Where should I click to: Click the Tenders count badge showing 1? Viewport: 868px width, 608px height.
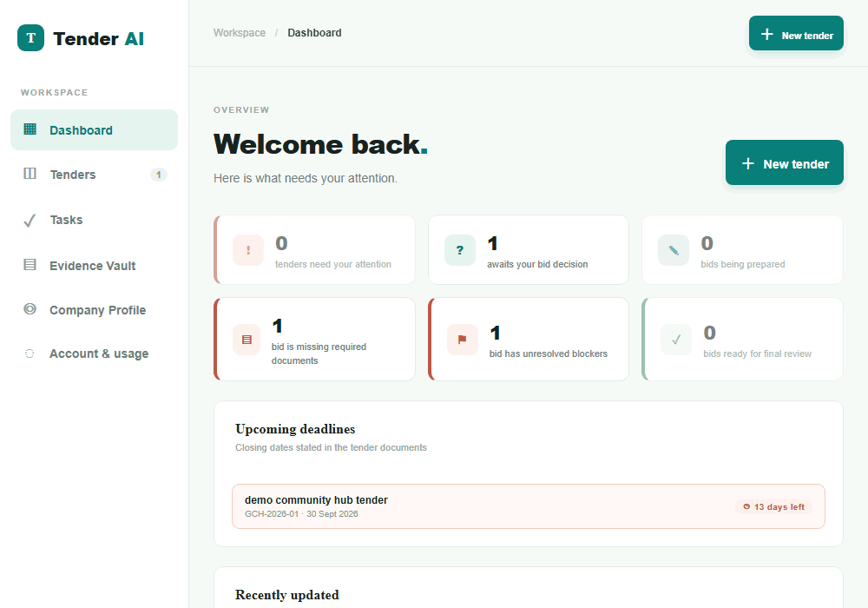click(x=158, y=175)
